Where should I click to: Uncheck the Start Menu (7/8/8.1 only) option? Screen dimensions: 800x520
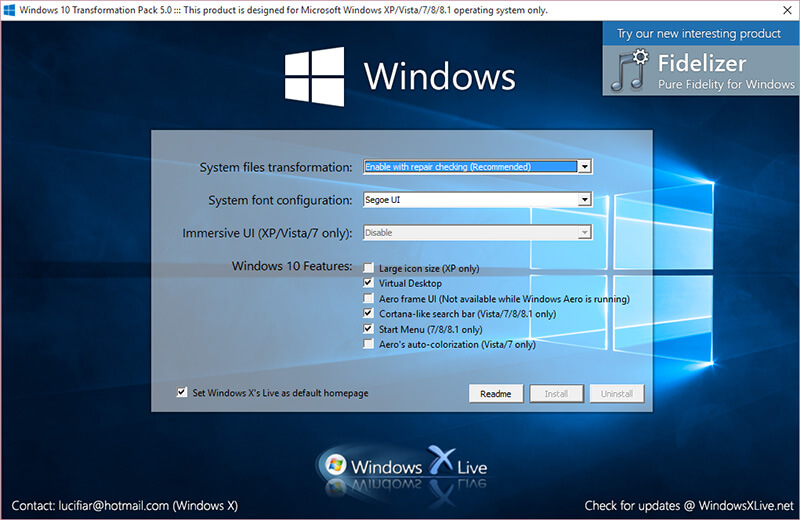point(368,329)
